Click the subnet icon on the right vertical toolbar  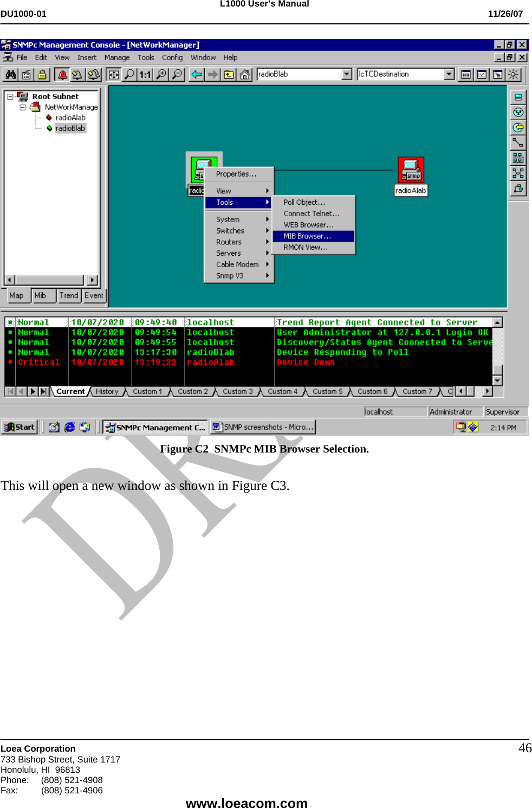pos(518,158)
